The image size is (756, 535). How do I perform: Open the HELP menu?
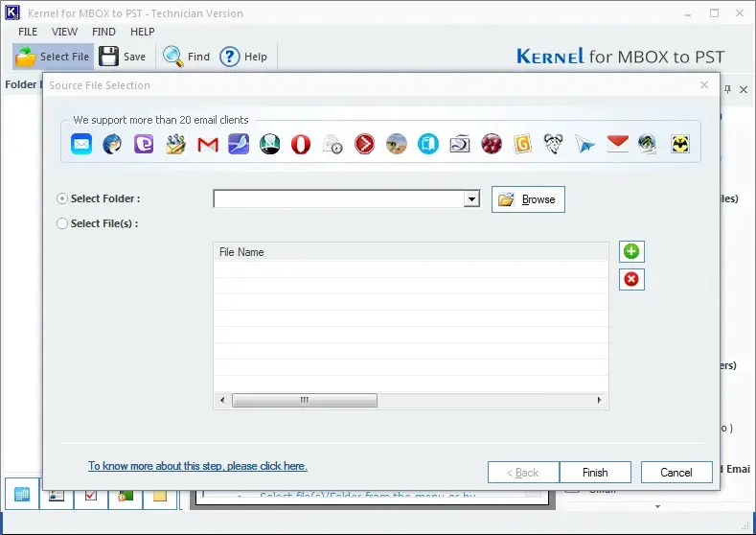pyautogui.click(x=142, y=32)
